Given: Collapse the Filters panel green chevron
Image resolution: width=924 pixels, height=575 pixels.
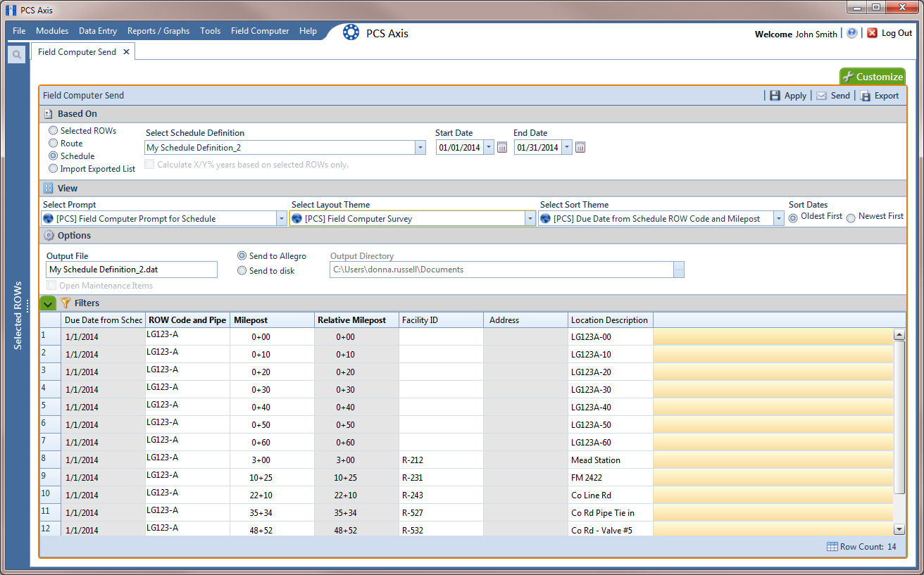Looking at the screenshot, I should point(48,303).
